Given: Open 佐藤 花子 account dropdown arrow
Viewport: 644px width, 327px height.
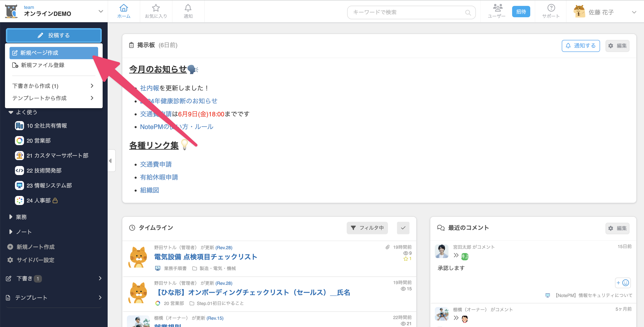Looking at the screenshot, I should 634,12.
